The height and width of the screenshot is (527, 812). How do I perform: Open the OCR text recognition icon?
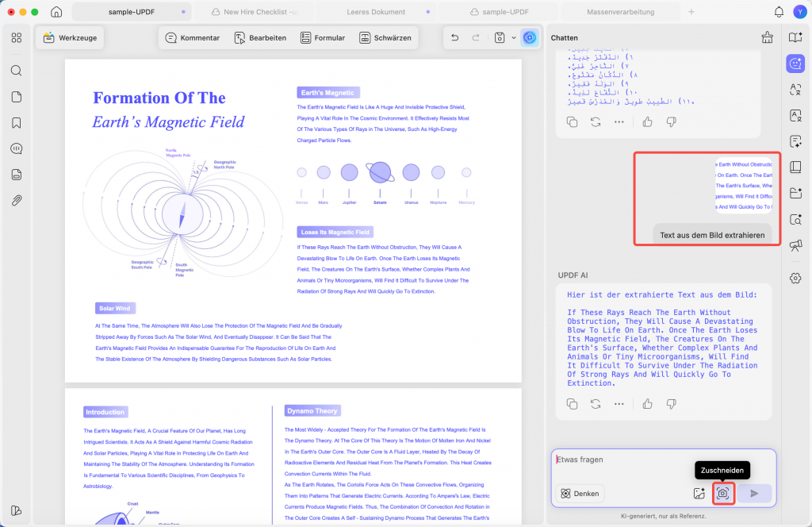coord(795,115)
